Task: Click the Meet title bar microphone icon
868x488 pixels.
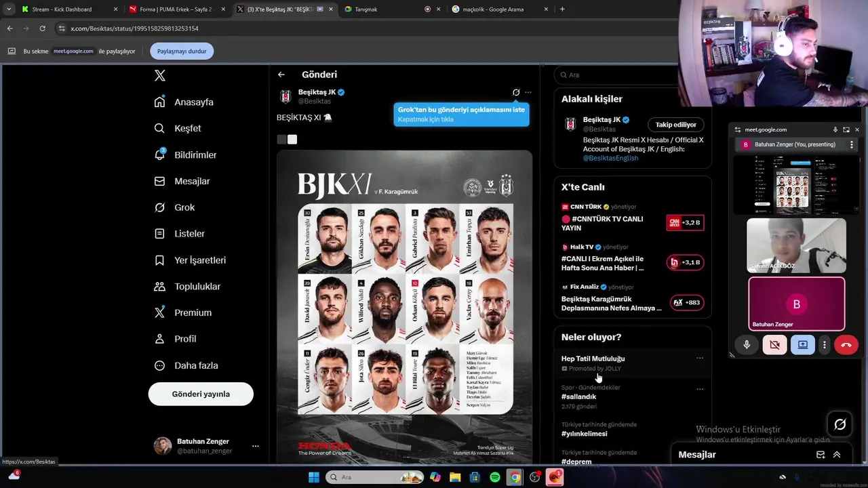Action: (x=835, y=129)
